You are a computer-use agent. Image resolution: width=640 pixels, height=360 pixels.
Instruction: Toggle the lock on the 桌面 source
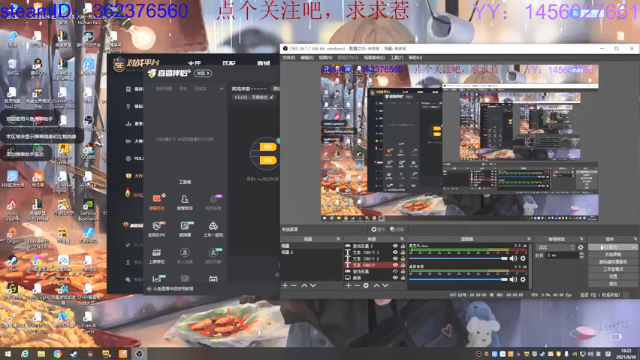click(x=403, y=278)
